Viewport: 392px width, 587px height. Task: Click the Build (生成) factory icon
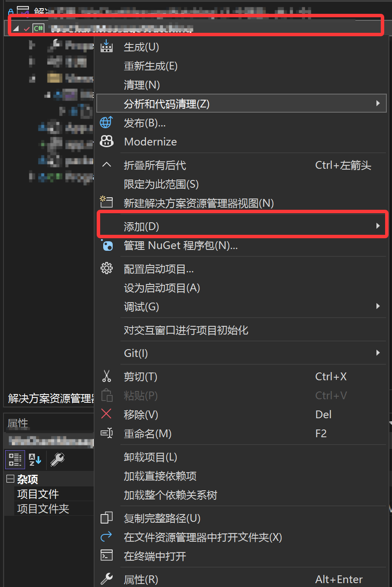107,47
